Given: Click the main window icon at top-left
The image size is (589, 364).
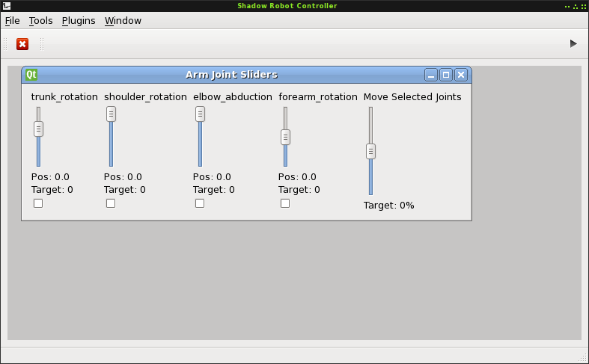Looking at the screenshot, I should click(x=6, y=6).
